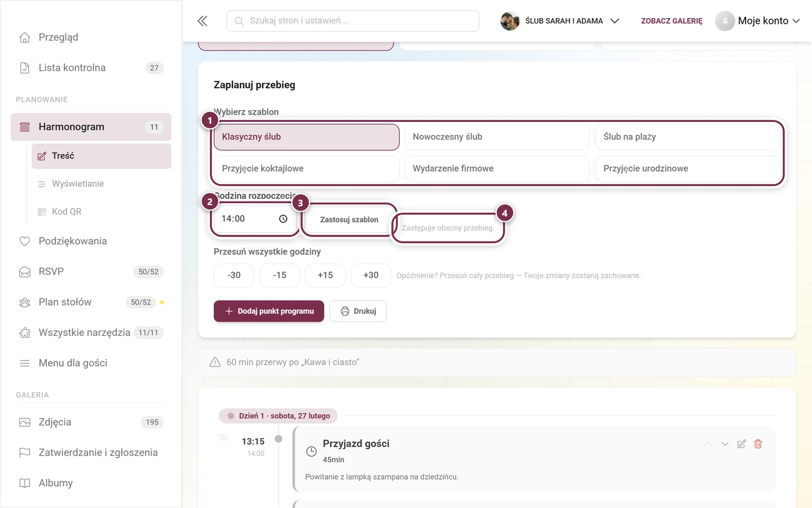Open Wszystkie narzędzia
The width and height of the screenshot is (812, 508).
[91, 332]
